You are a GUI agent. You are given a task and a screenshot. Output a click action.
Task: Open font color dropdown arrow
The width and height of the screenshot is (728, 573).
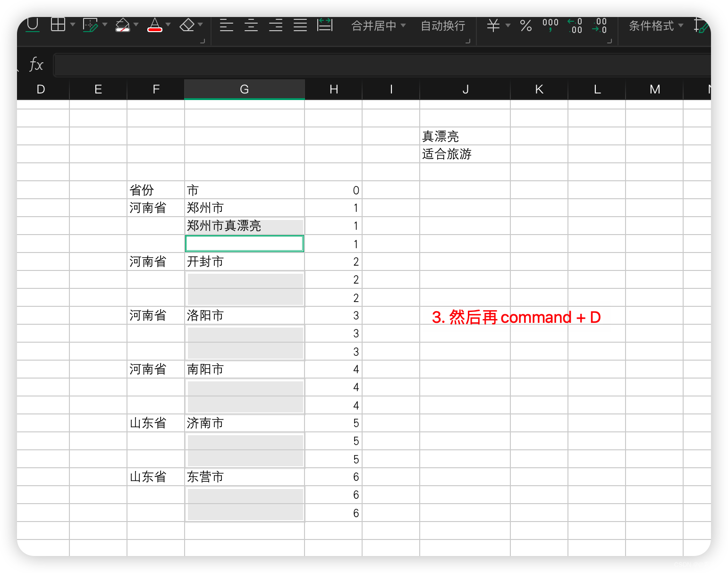[x=168, y=25]
